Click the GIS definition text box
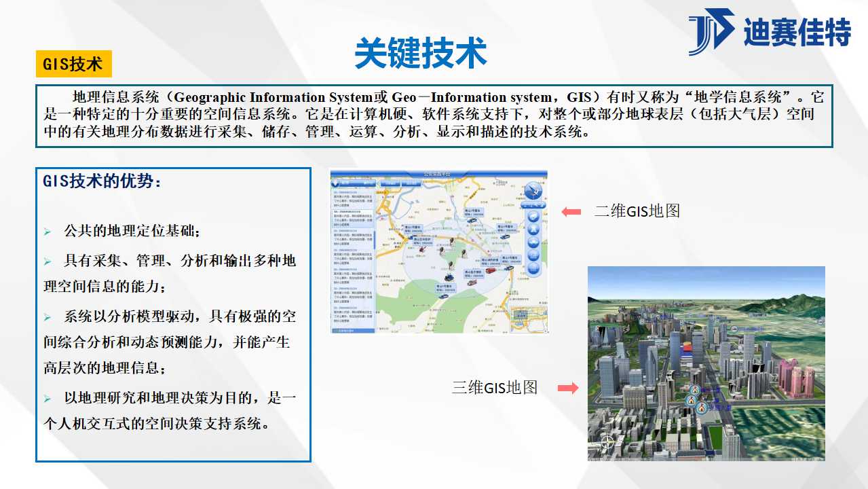This screenshot has width=868, height=489. tap(434, 115)
